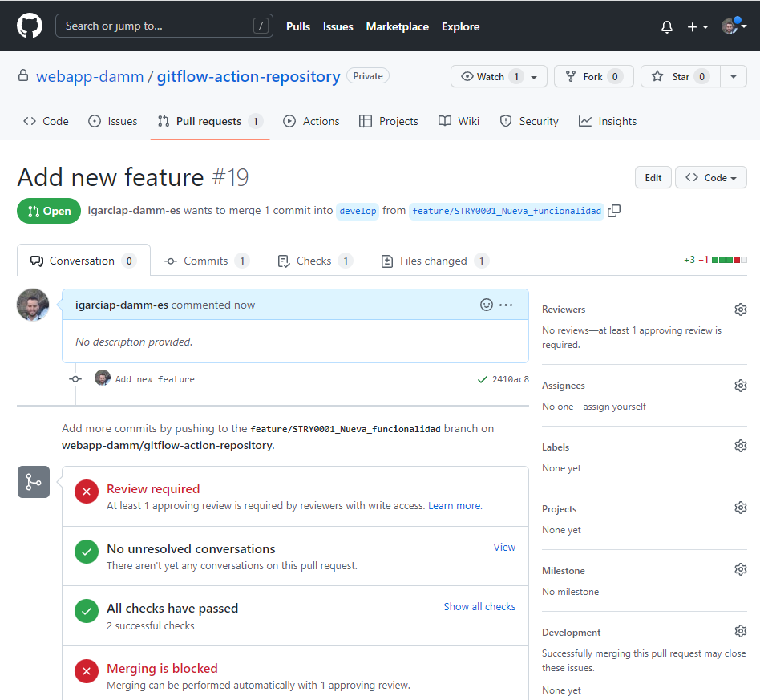Expand the Code button on the pull request
This screenshot has height=700, width=760.
point(710,177)
